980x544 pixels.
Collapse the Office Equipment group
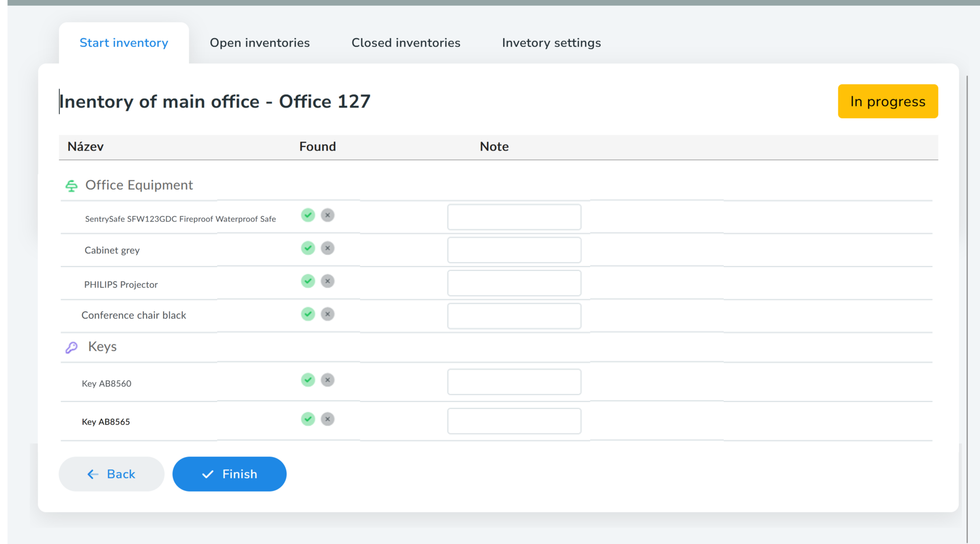139,185
